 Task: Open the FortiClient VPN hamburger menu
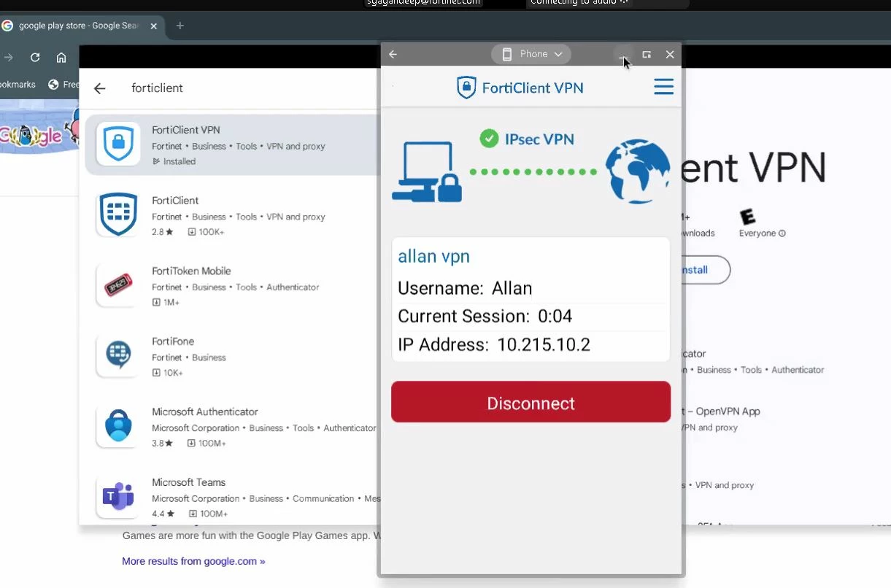pos(663,88)
